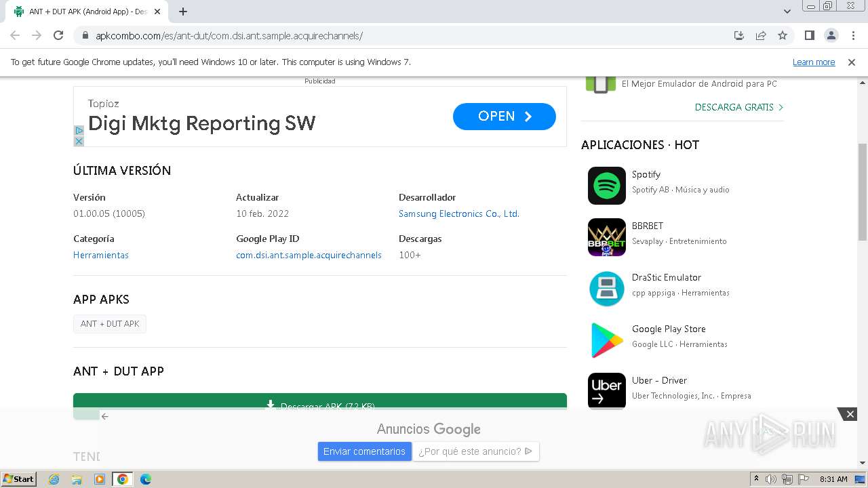Open network icon in system tray
Viewport: 868px width, 488px height.
click(x=787, y=479)
